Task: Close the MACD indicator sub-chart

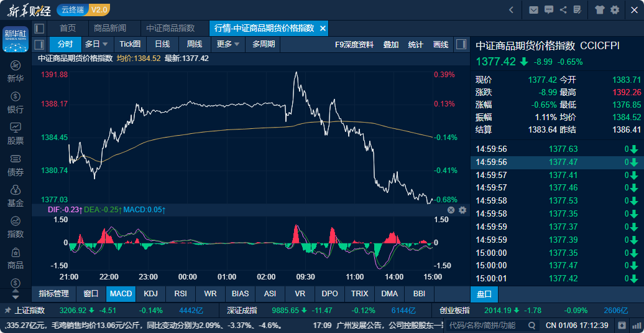Action: coord(451,210)
